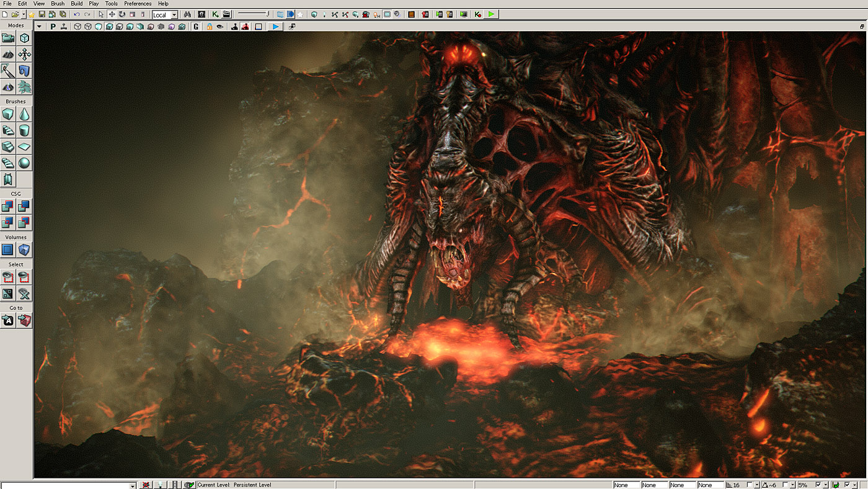Add a special brush under Volumes
The image size is (868, 489).
point(8,249)
